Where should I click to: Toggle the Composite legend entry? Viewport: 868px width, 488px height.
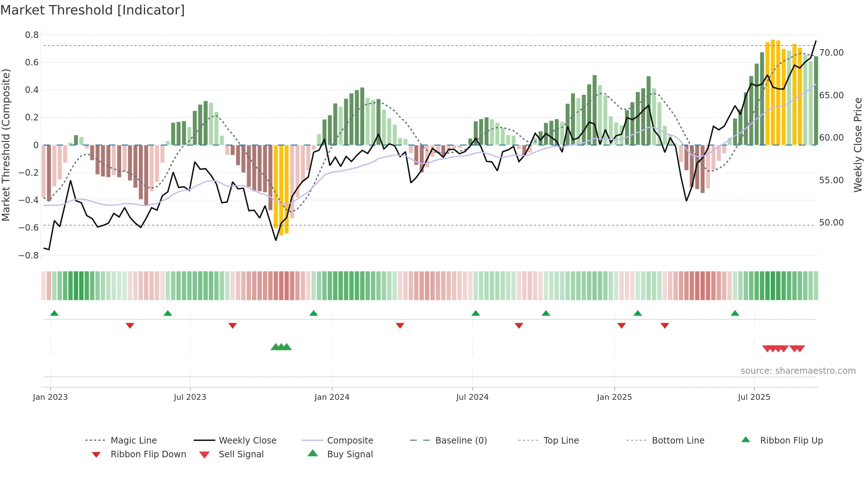pyautogui.click(x=337, y=440)
